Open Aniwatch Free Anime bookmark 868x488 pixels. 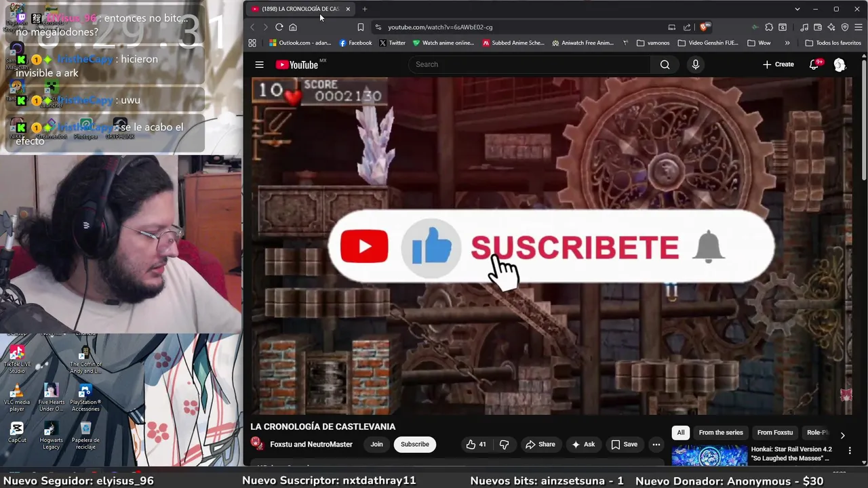pos(583,43)
